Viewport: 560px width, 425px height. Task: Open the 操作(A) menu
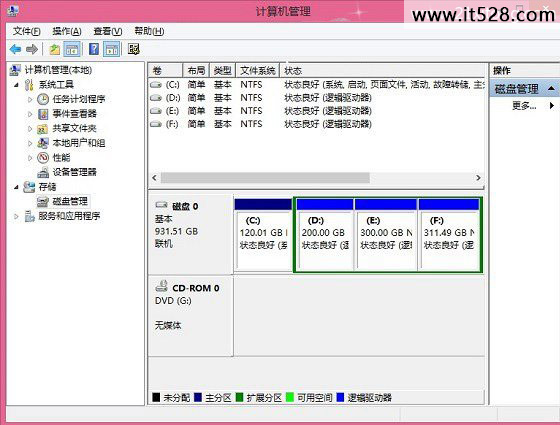[67, 31]
